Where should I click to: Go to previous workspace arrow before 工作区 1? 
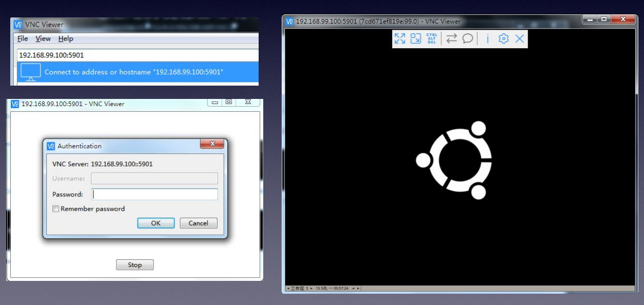pos(288,289)
